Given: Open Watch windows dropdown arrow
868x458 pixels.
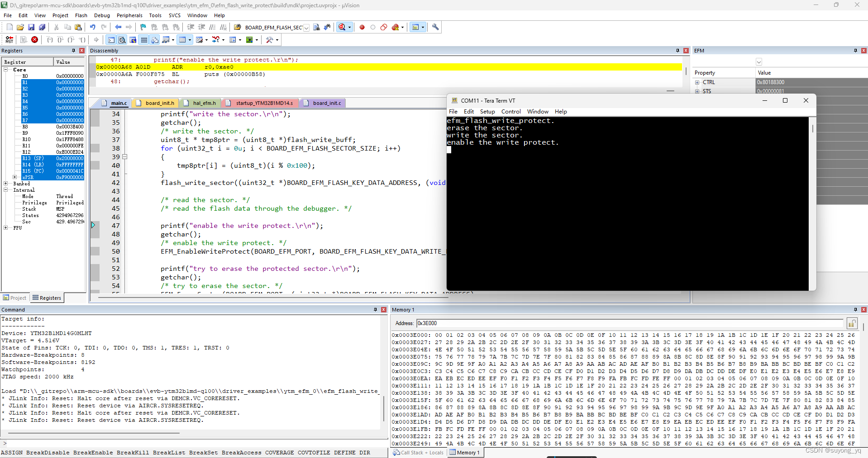Looking at the screenshot, I should [173, 40].
